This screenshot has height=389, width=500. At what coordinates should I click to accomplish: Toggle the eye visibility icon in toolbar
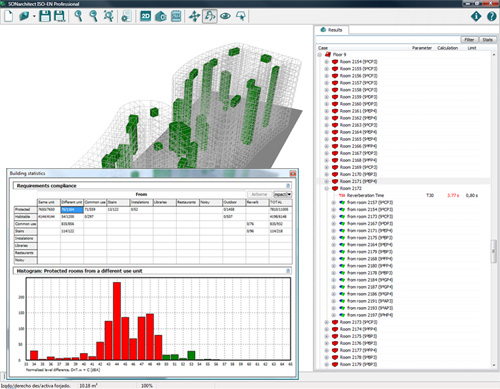(x=225, y=16)
